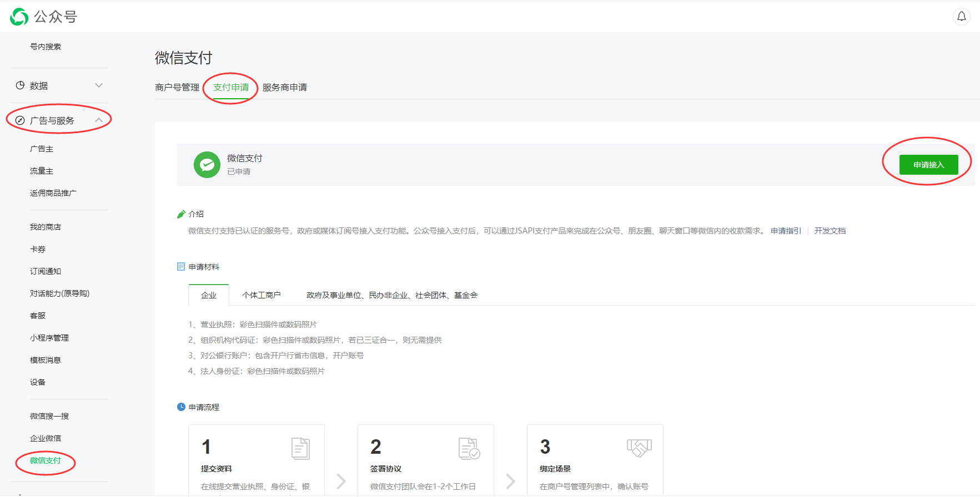
Task: Open the 政府及事业单位 materials tab
Action: [x=392, y=295]
